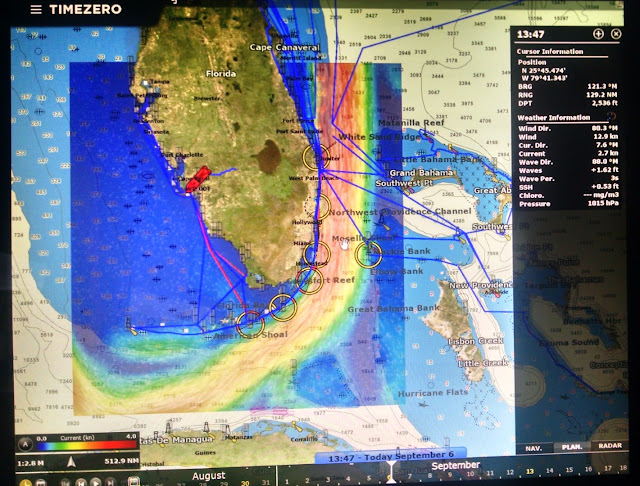Click the Waves value +1.62 ft
Viewport: 640px width, 486px height.
pyautogui.click(x=604, y=170)
